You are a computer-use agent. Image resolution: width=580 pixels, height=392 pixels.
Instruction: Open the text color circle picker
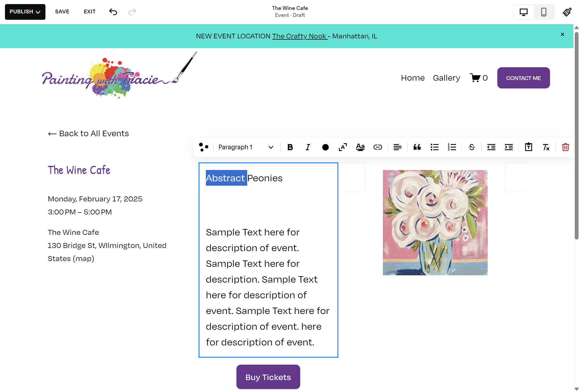point(326,147)
